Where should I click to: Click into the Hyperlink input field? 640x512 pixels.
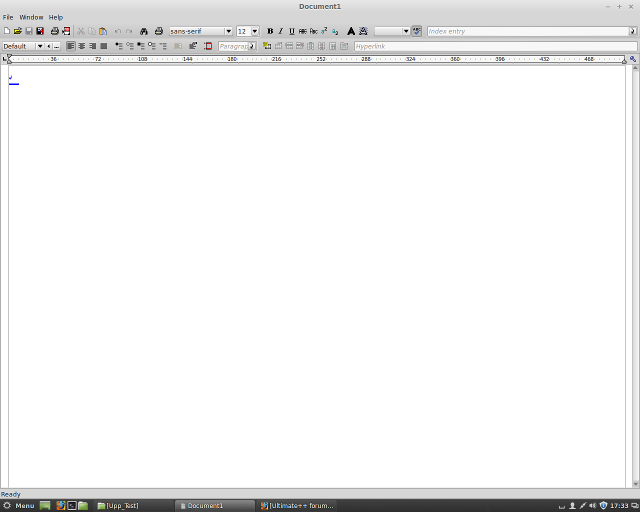point(493,46)
